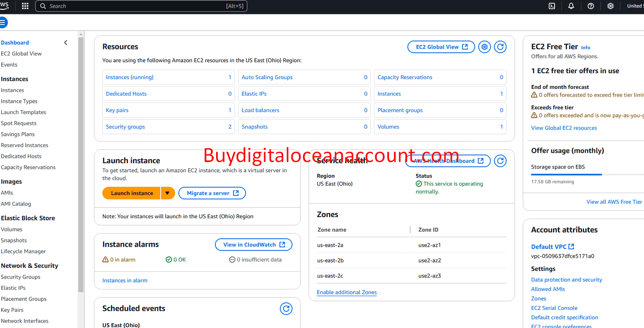Click View in CloudWatch button

pyautogui.click(x=254, y=244)
